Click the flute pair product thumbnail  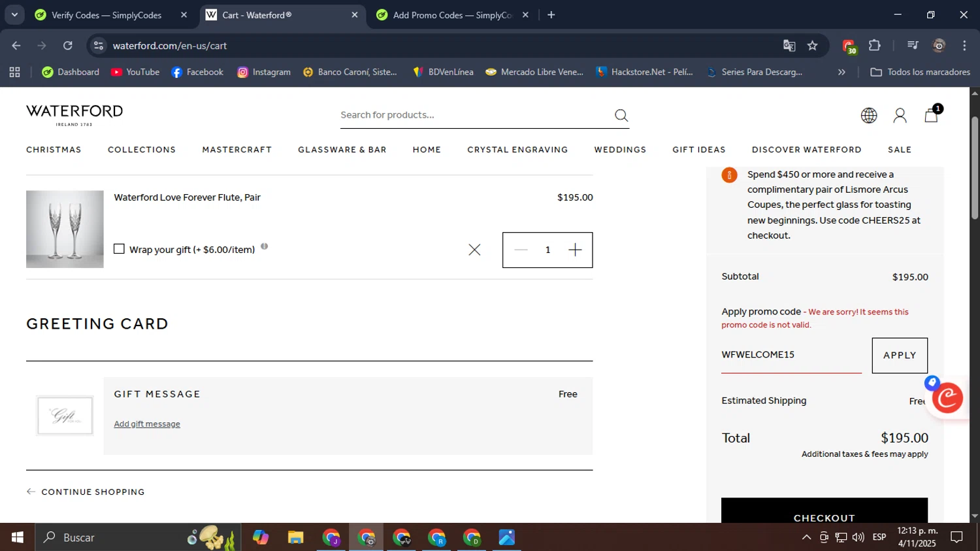pos(65,229)
